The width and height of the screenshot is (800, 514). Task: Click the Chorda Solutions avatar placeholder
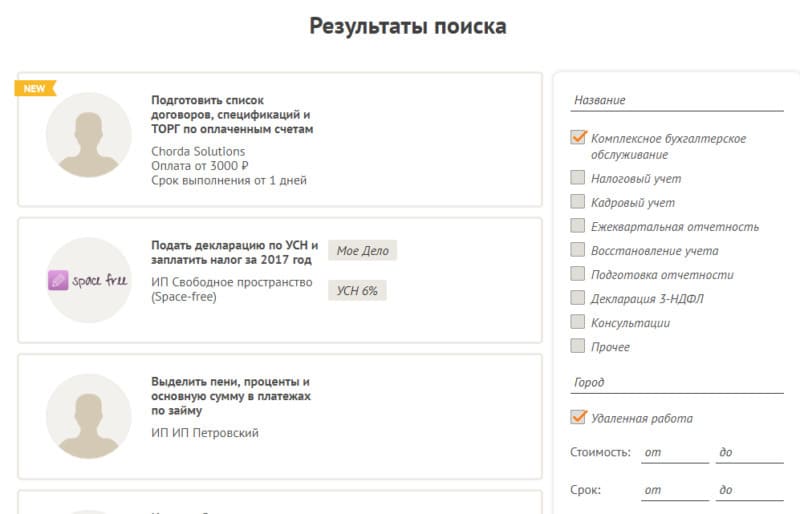(88, 135)
